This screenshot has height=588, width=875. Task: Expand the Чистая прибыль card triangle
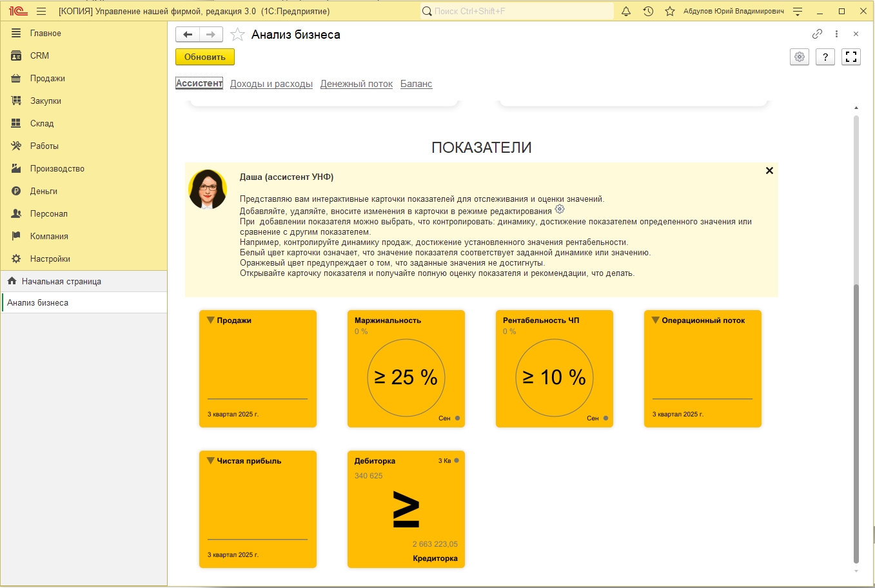pyautogui.click(x=210, y=461)
